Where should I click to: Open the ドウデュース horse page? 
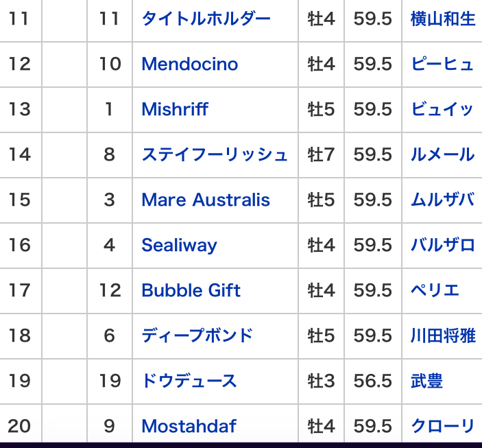(189, 381)
